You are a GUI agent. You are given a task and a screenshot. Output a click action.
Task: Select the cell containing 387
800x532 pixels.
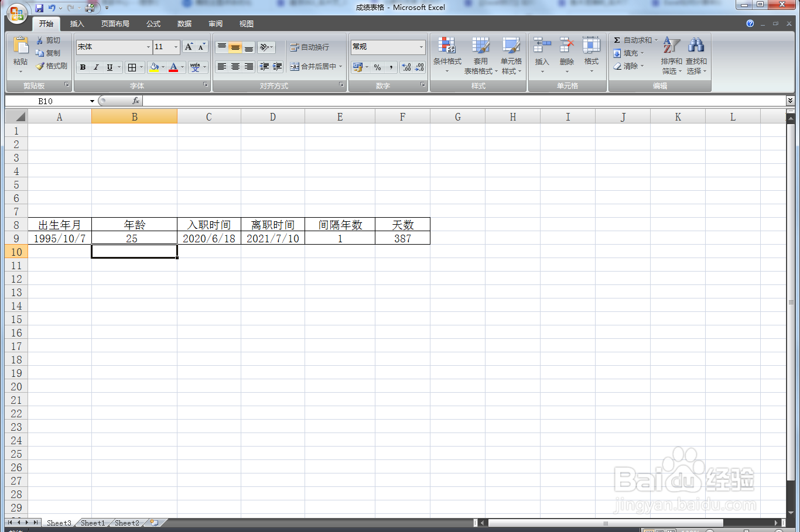pyautogui.click(x=402, y=238)
